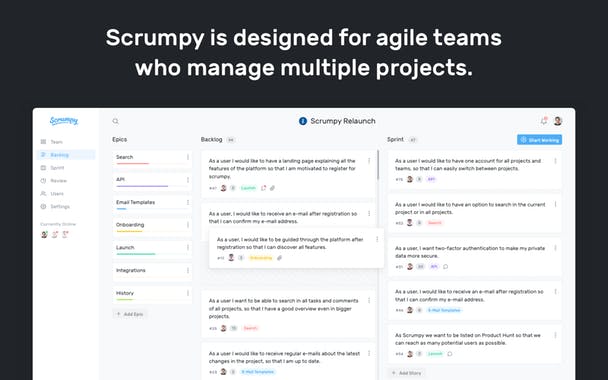This screenshot has height=380, width=608.
Task: Open the notifications bell
Action: tap(544, 121)
